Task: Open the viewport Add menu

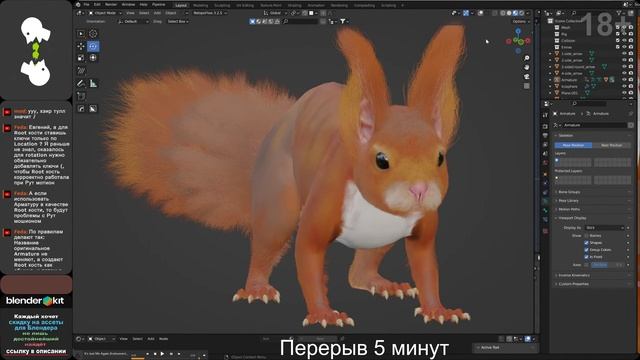Action: (157, 13)
